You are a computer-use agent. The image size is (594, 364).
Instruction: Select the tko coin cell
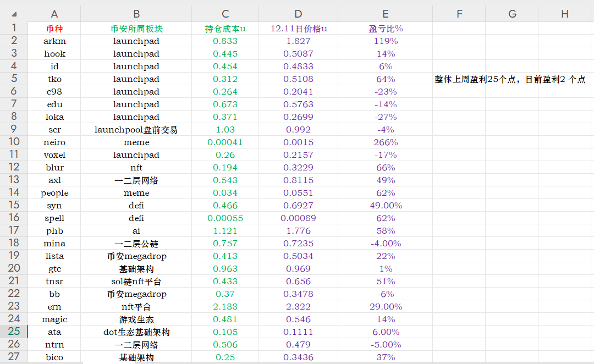(54, 79)
